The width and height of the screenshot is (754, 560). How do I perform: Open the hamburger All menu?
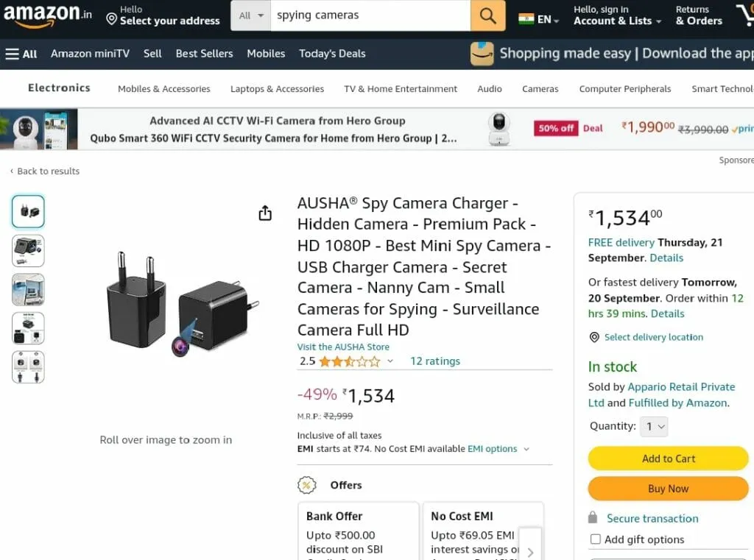point(21,54)
